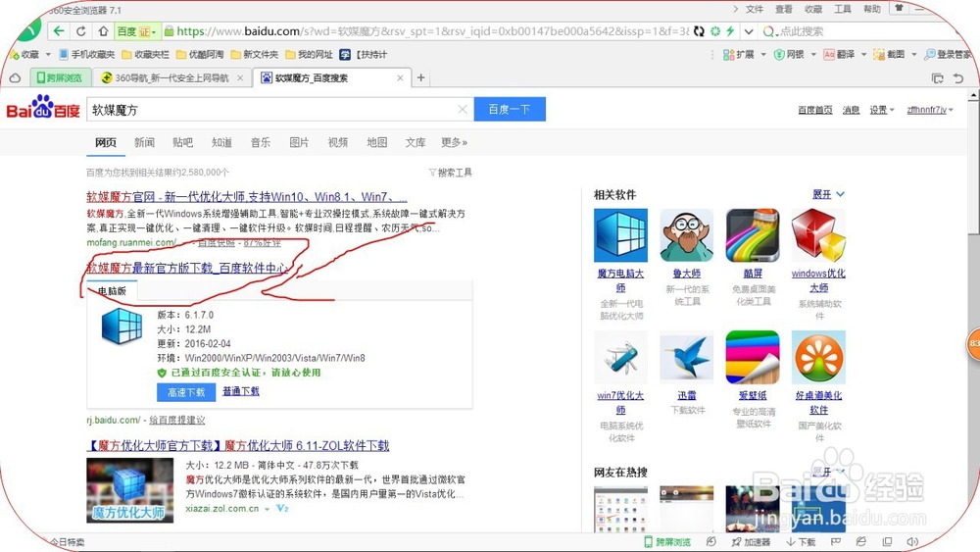This screenshot has width=980, height=552.
Task: Open the windows优化大师 software icon
Action: point(818,235)
